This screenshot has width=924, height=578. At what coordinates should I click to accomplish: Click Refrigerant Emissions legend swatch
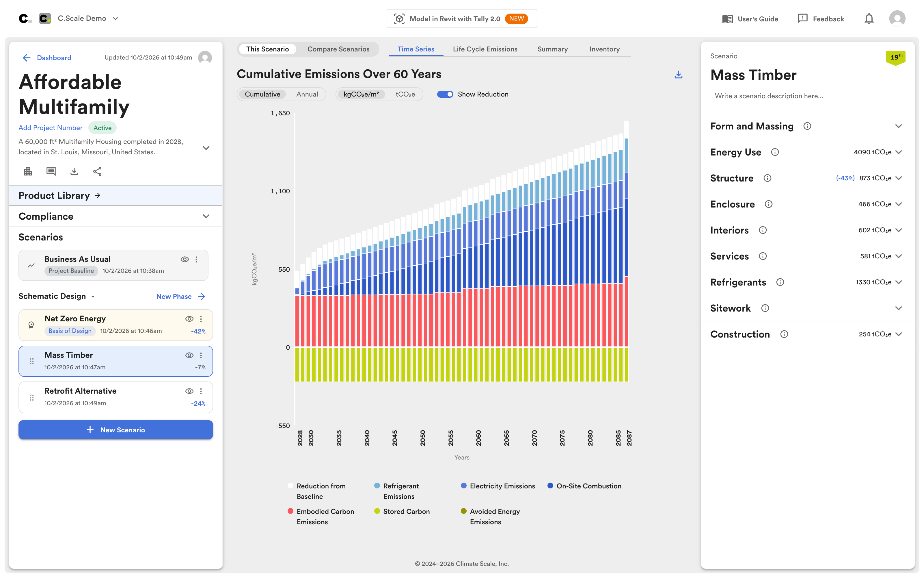377,486
